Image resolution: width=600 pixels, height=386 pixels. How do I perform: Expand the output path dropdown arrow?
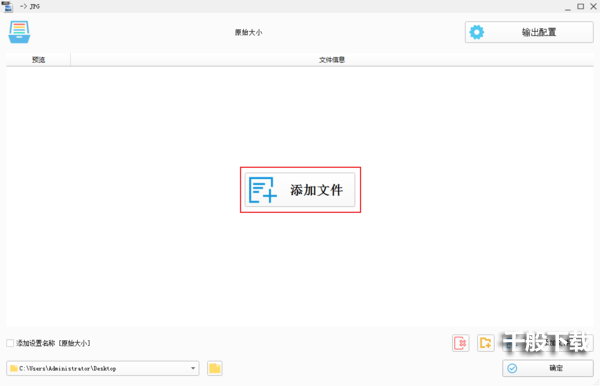pyautogui.click(x=193, y=368)
